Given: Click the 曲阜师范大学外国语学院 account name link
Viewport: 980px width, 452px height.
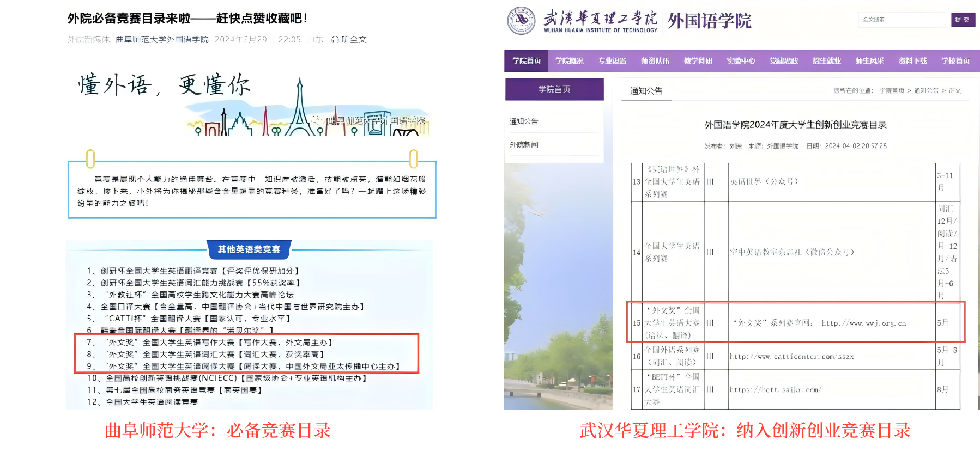Looking at the screenshot, I should pyautogui.click(x=162, y=40).
